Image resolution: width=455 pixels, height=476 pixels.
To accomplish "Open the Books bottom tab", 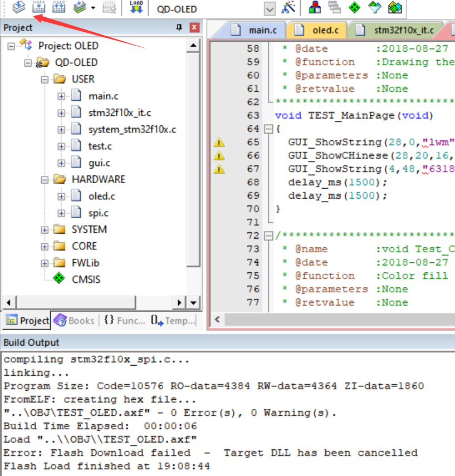I will click(x=75, y=321).
